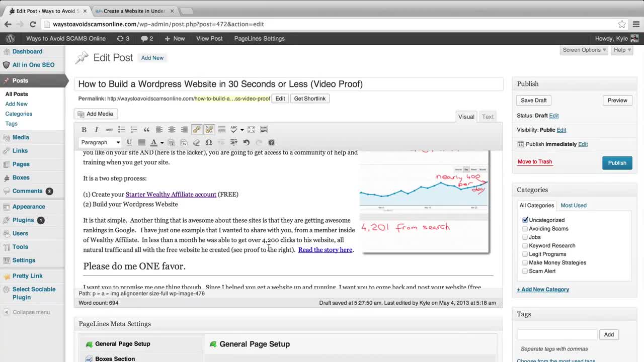Open text color picker dropdown arrow
The image size is (644, 362).
click(x=162, y=142)
